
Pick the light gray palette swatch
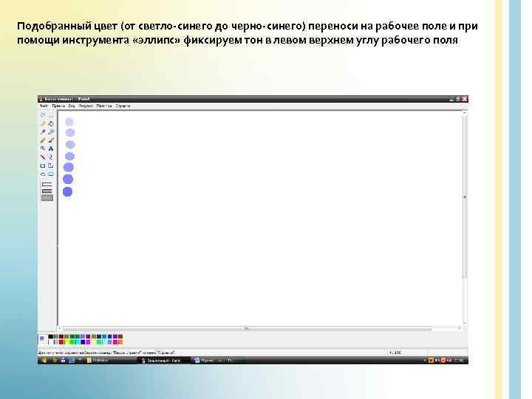pos(56,342)
